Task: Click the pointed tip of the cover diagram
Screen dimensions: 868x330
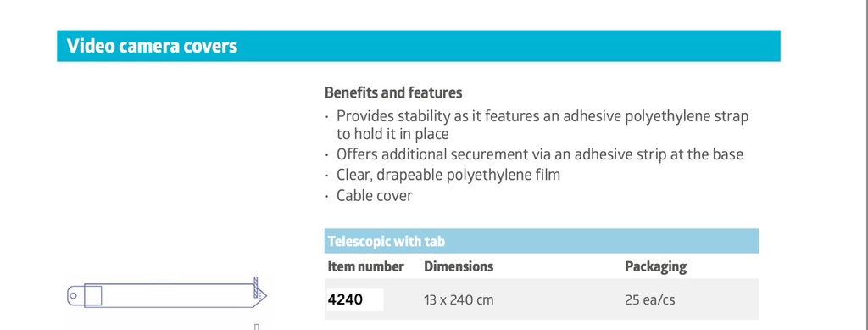Action: pyautogui.click(x=261, y=296)
